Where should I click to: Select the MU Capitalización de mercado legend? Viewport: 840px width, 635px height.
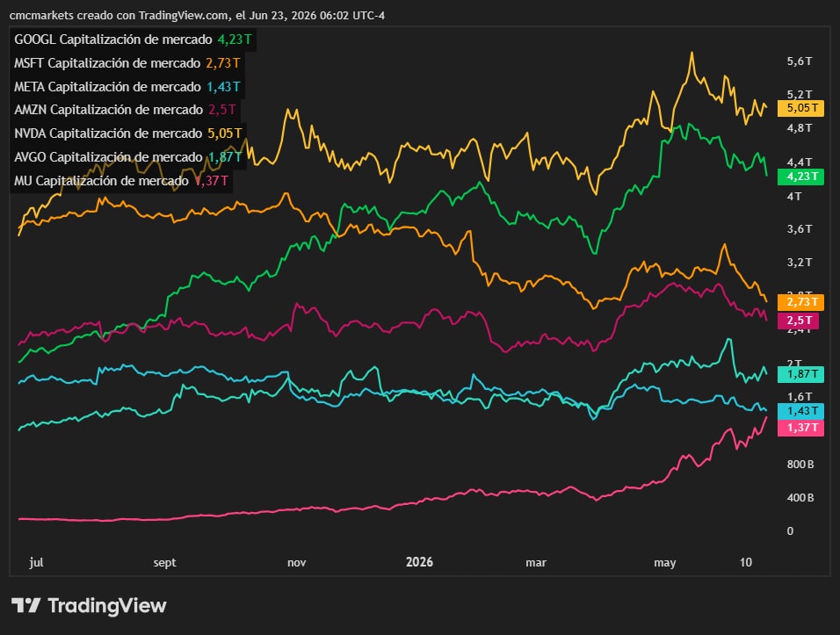121,181
